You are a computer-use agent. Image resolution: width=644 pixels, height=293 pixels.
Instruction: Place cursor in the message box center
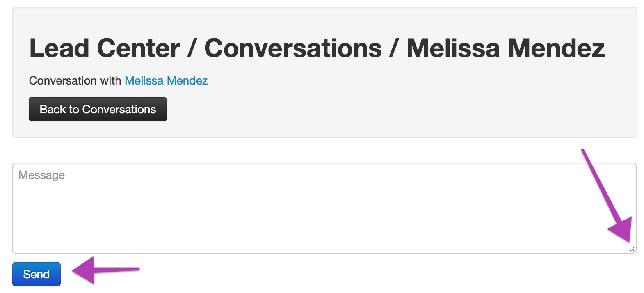click(324, 208)
